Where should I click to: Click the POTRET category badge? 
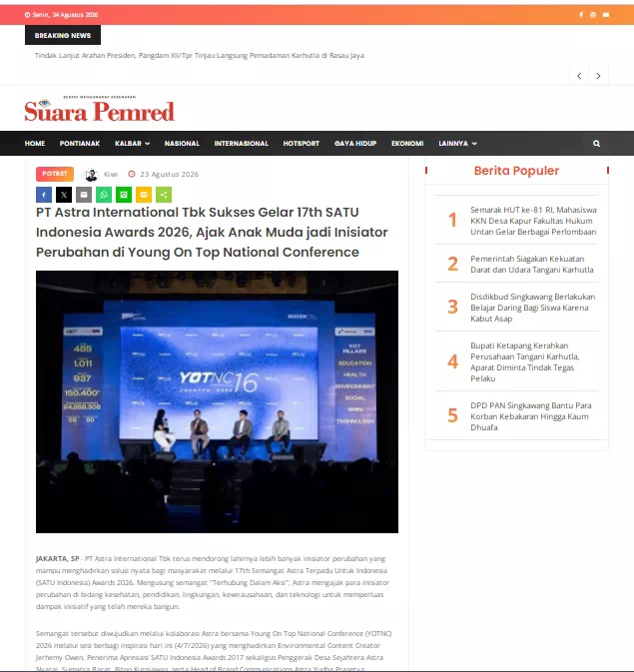(55, 174)
